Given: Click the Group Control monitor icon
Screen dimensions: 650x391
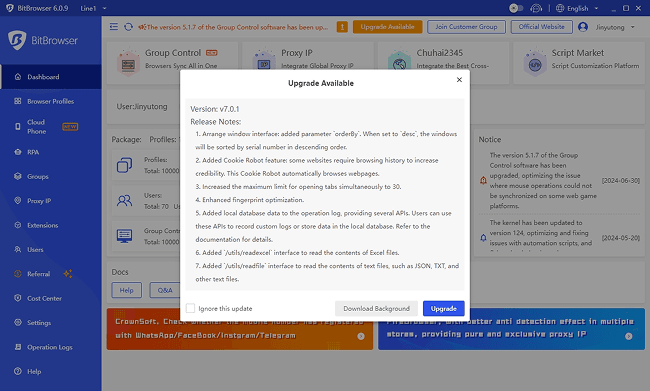Looking at the screenshot, I should [x=124, y=236].
